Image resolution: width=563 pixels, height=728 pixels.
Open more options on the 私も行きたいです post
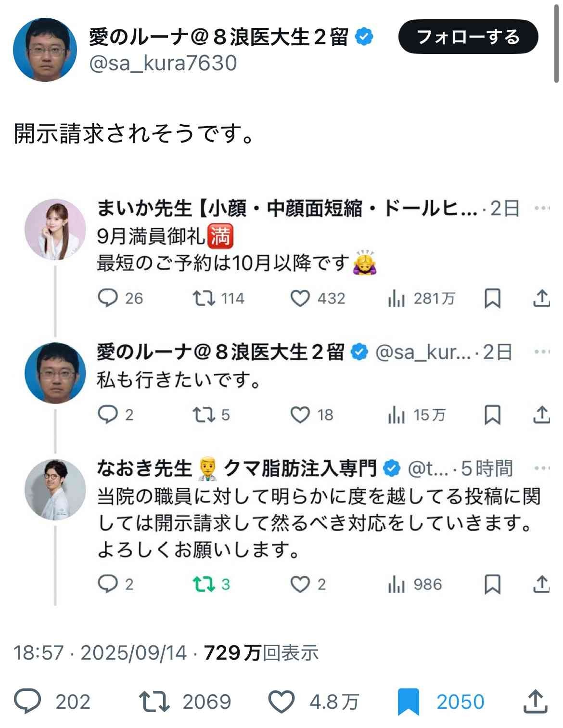[542, 352]
